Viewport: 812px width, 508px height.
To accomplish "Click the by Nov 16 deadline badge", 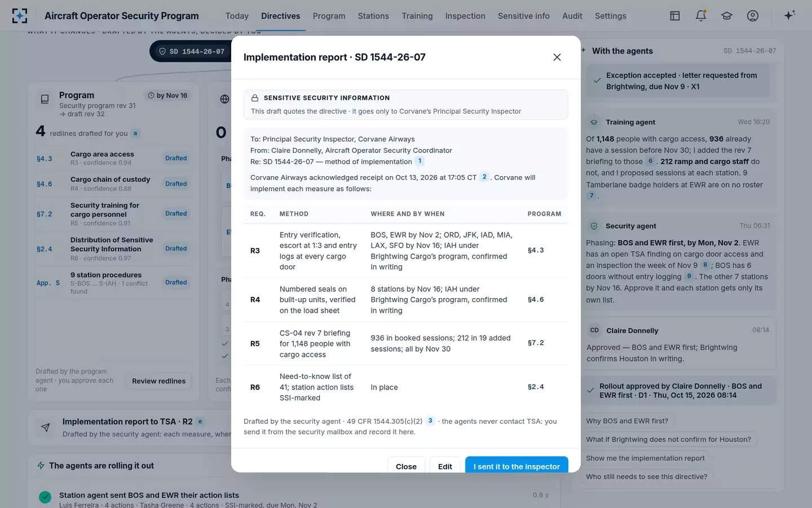I will pos(167,95).
